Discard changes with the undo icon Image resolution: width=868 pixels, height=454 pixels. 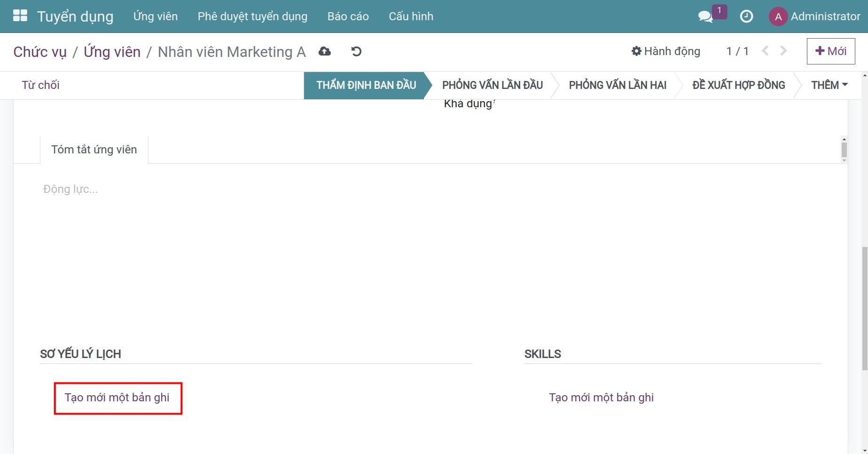(356, 51)
